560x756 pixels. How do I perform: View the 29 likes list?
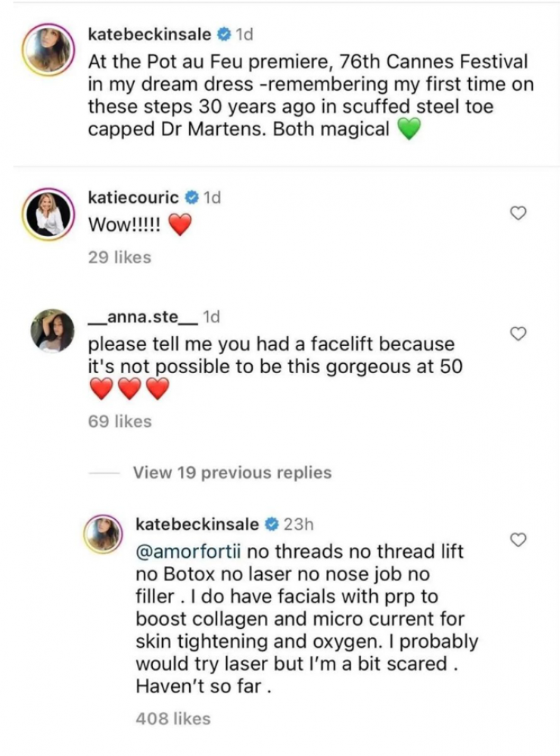tap(120, 257)
